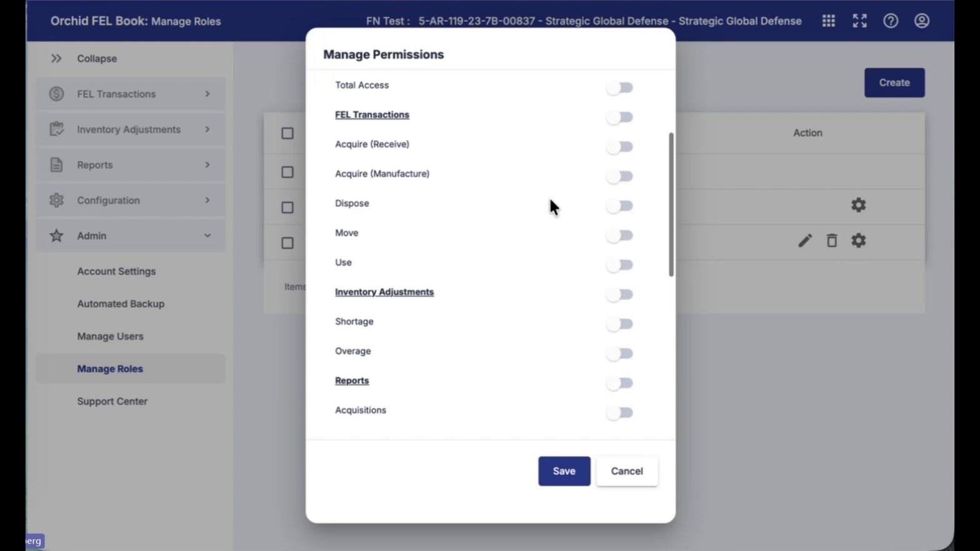Click permissions gear icon in second role row

[x=858, y=205]
